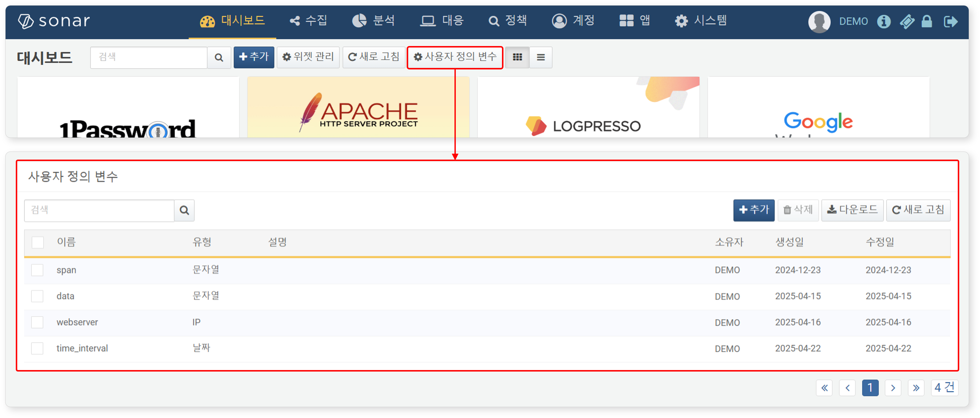Open the 정책 menu
Image resolution: width=980 pixels, height=418 pixels.
508,21
